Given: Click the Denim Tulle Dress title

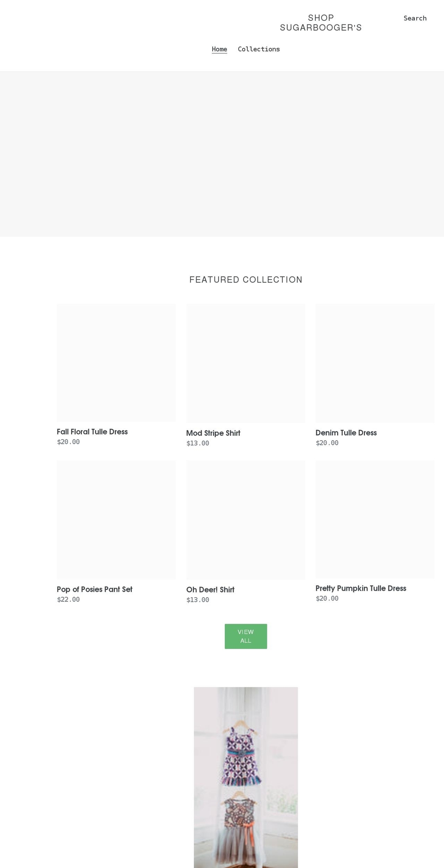Looking at the screenshot, I should [x=346, y=432].
